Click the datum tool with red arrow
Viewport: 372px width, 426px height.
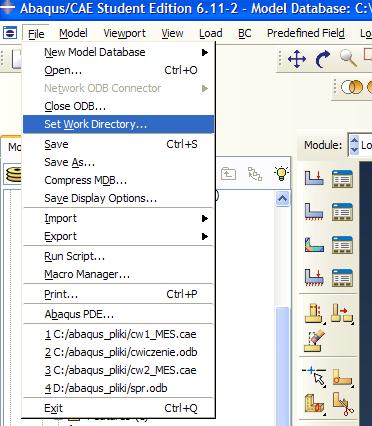click(342, 313)
